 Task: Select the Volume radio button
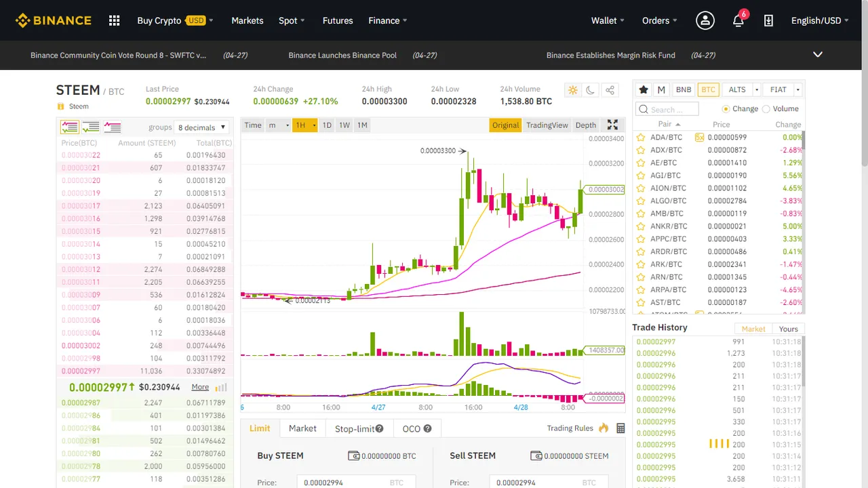(x=766, y=108)
